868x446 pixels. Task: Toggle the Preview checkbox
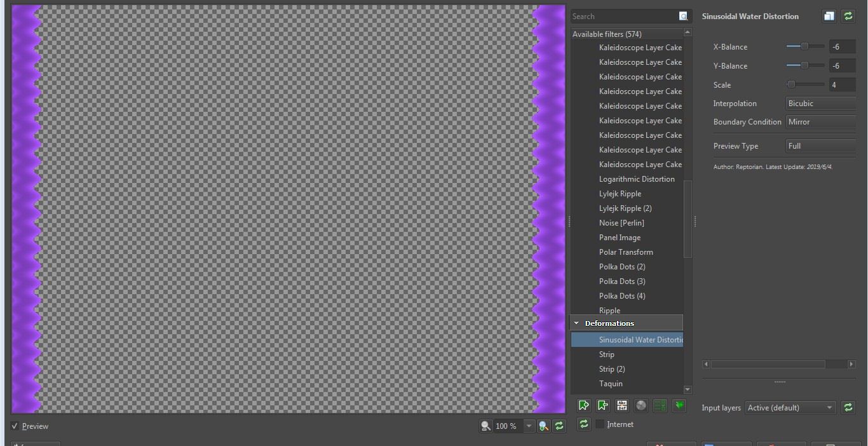[x=15, y=426]
